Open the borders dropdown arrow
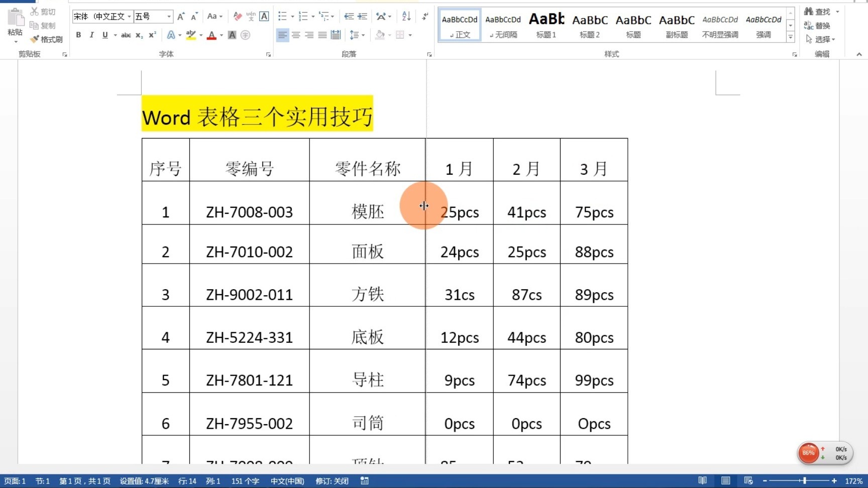This screenshot has width=868, height=488. 410,35
